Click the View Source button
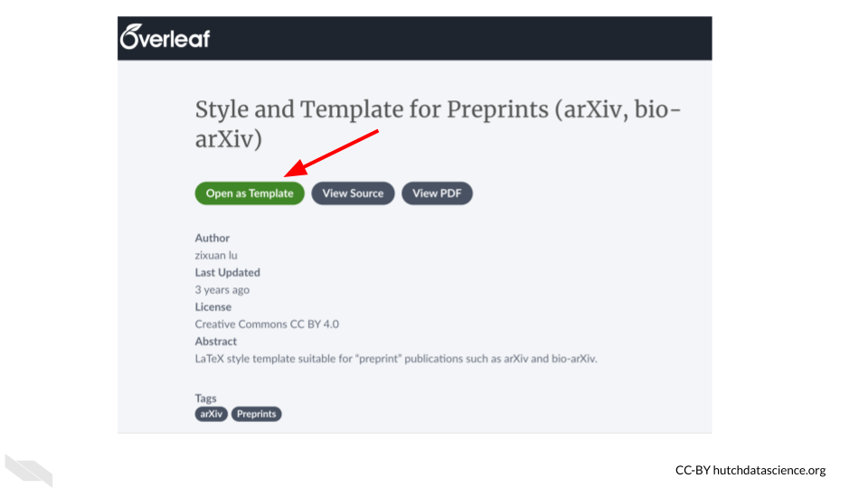This screenshot has height=488, width=868. point(353,193)
